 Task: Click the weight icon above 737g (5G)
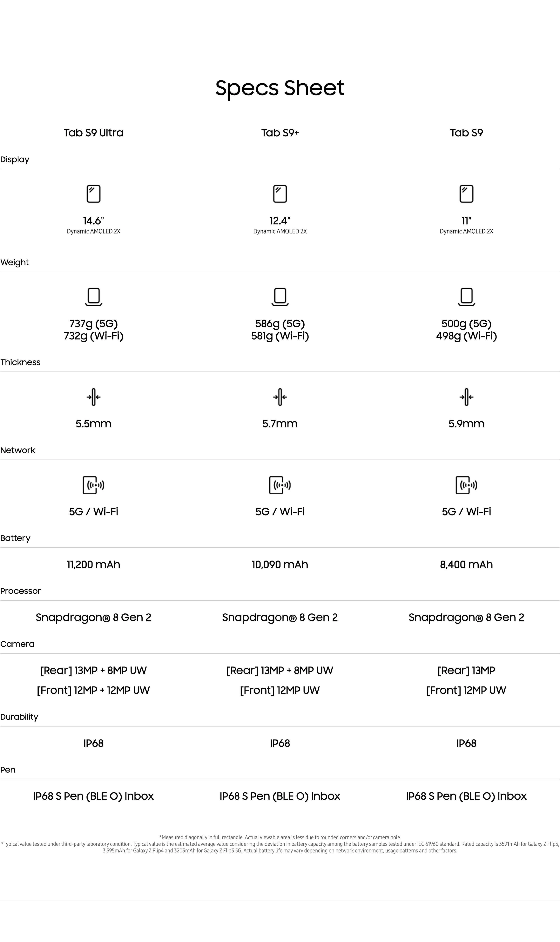click(x=94, y=297)
